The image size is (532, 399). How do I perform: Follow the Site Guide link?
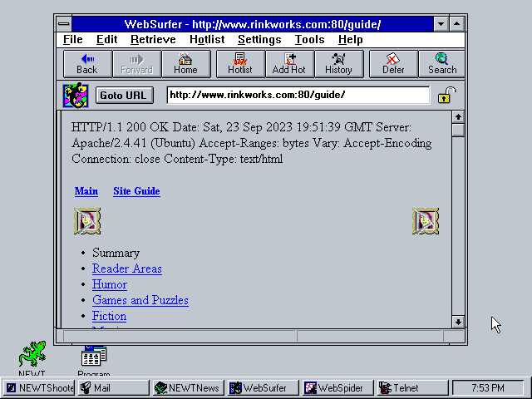(x=136, y=191)
